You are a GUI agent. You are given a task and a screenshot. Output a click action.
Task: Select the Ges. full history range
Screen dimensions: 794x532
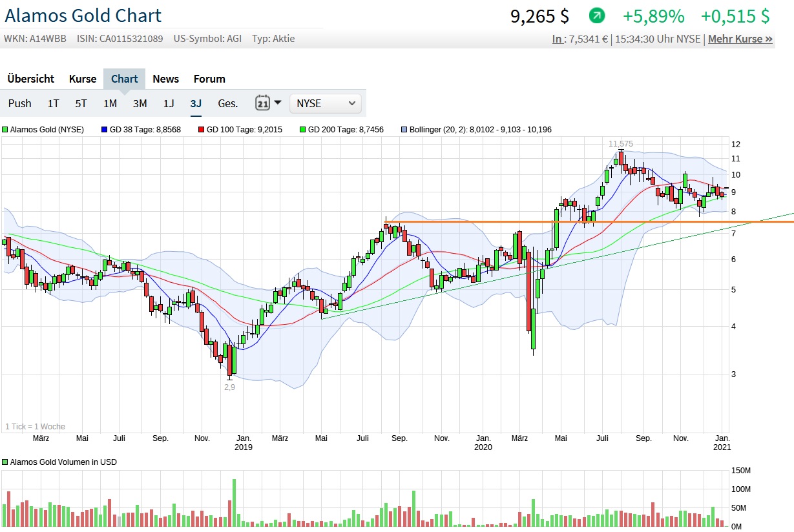click(x=227, y=103)
